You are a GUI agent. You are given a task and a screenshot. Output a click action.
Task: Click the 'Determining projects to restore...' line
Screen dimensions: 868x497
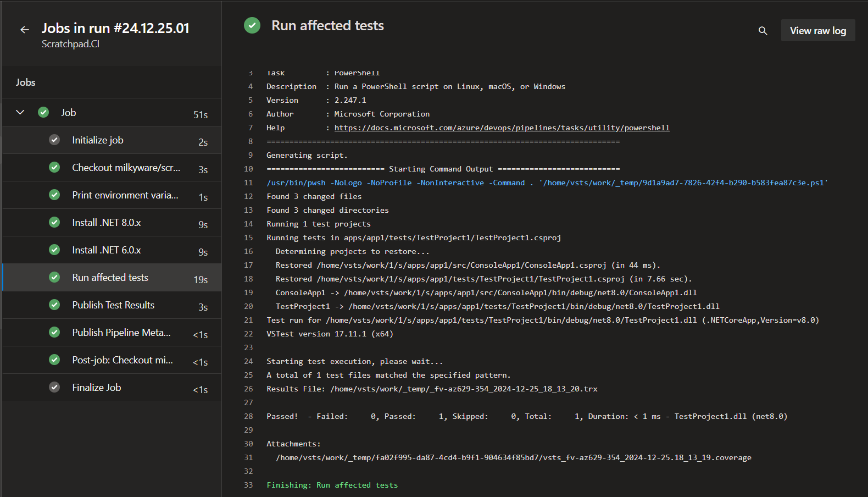(352, 251)
